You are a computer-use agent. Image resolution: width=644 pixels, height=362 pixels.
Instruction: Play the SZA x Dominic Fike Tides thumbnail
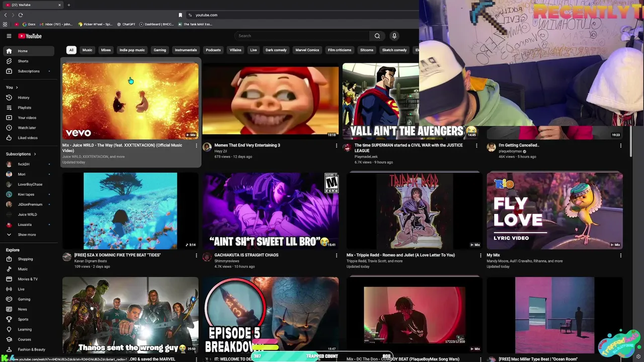coord(130,211)
